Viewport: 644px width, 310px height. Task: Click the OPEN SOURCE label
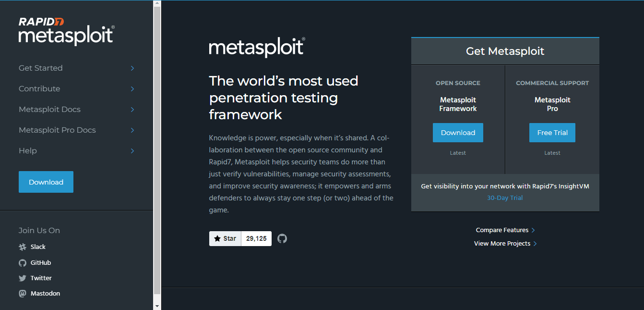tap(458, 83)
